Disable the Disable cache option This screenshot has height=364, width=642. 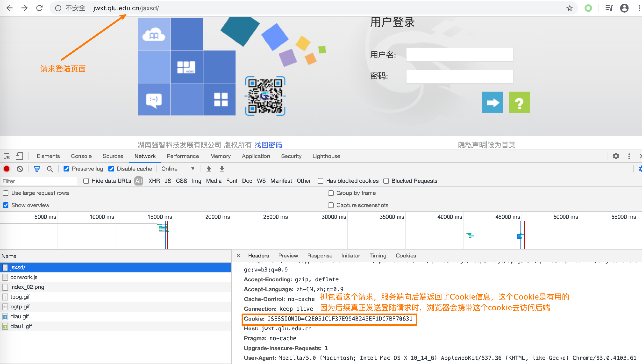pyautogui.click(x=111, y=169)
